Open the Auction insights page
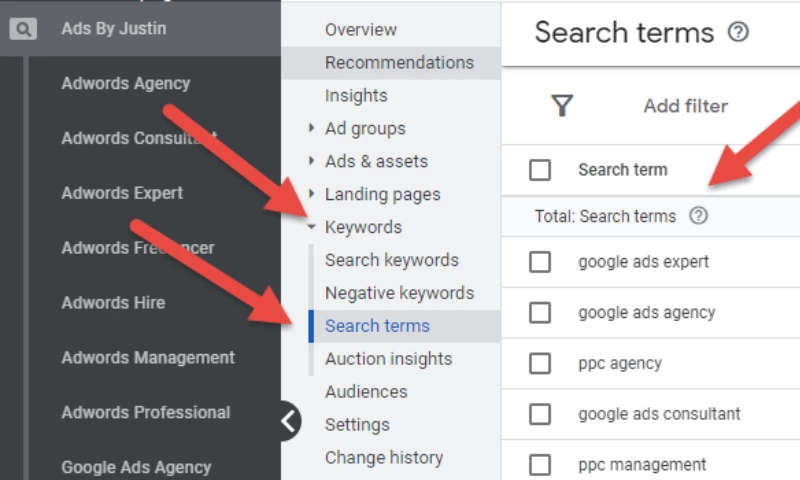Viewport: 800px width, 480px height. (388, 359)
